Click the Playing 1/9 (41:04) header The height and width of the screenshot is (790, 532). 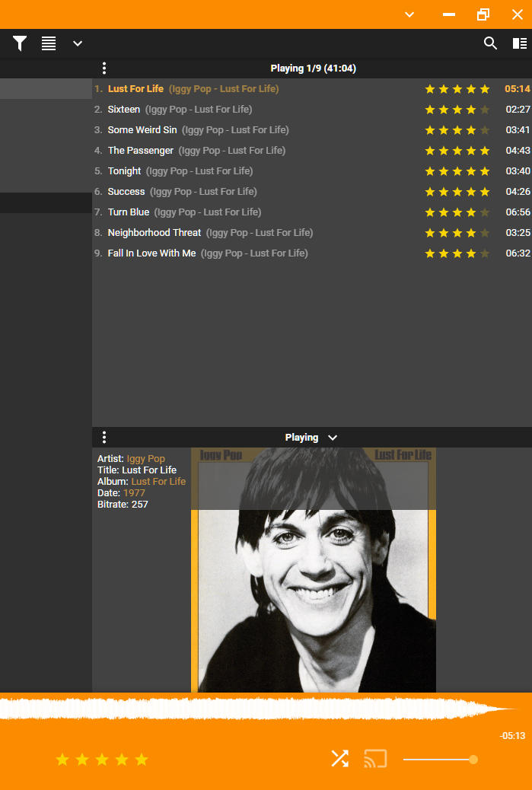(x=314, y=68)
